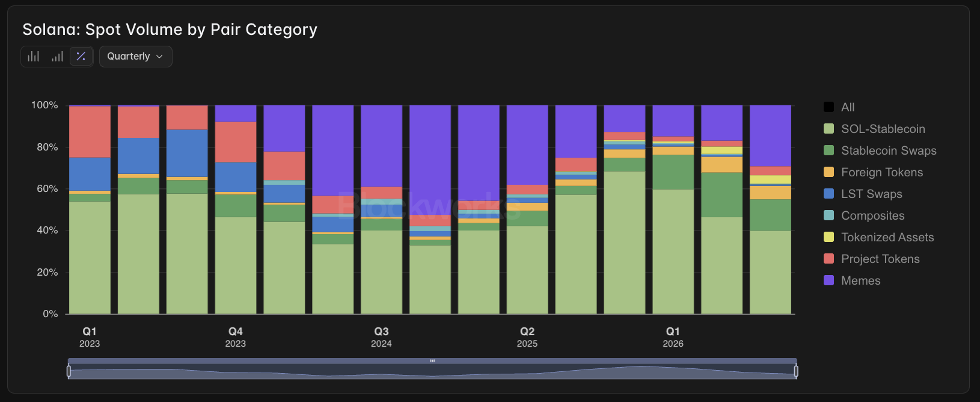The image size is (980, 402).
Task: Toggle Tokenized Assets legend entry
Action: [x=879, y=237]
